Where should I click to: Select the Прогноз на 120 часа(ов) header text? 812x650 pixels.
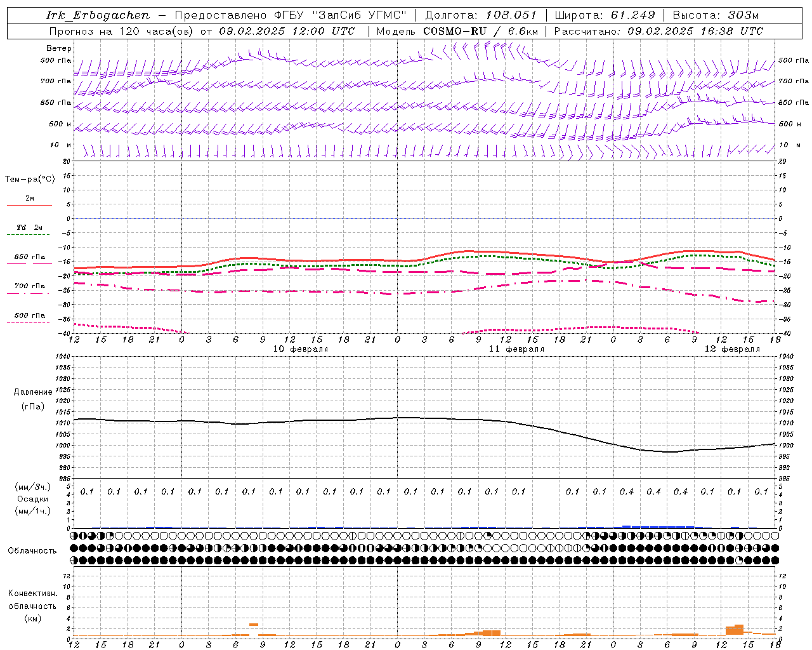click(x=122, y=31)
